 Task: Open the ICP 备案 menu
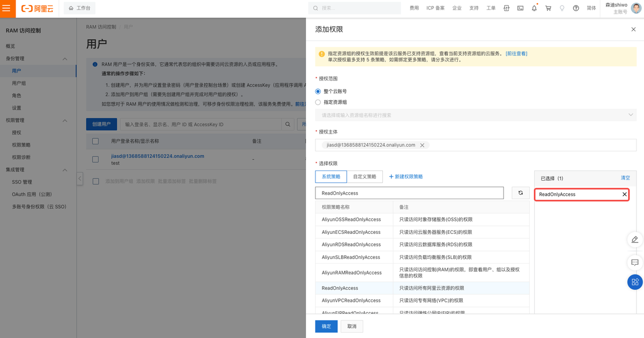point(436,8)
